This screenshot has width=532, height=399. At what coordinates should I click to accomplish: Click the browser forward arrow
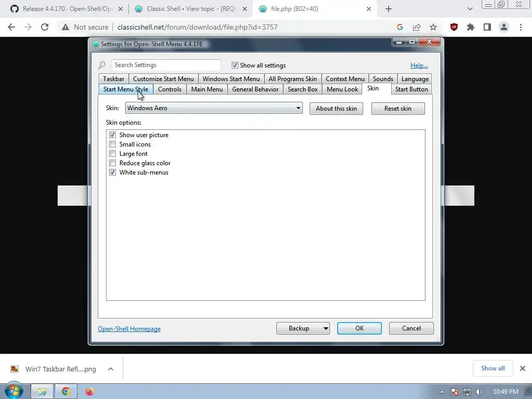tap(28, 27)
